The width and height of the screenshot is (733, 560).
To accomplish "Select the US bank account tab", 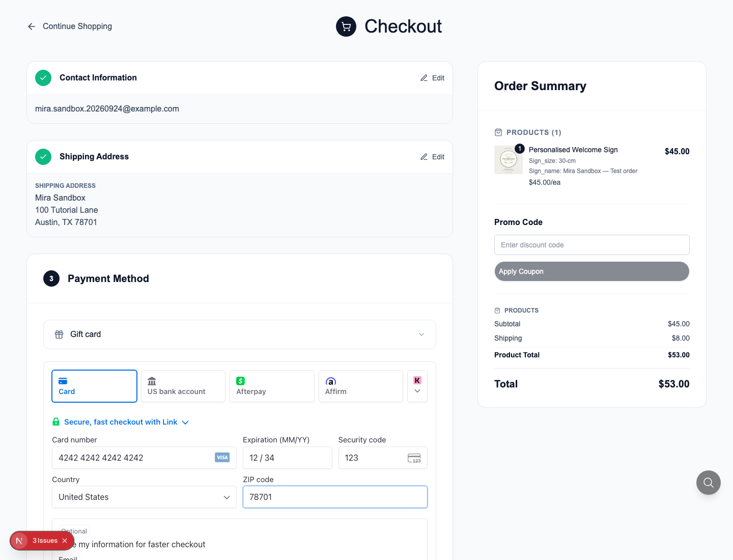I will 183,386.
